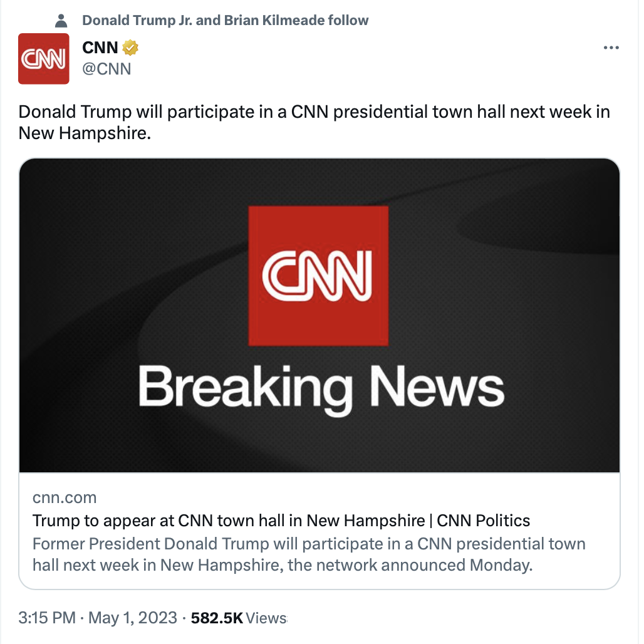The height and width of the screenshot is (644, 644).
Task: Visit the @CNN handle
Action: [106, 69]
